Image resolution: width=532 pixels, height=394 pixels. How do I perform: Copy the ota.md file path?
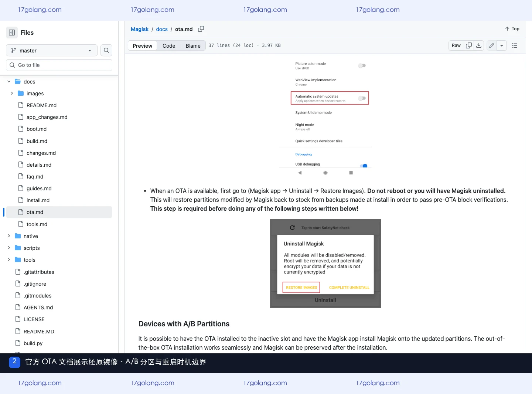[x=201, y=29]
